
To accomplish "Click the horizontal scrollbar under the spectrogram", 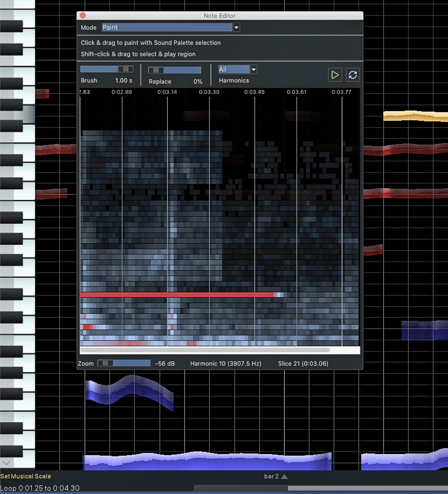I will (205, 350).
